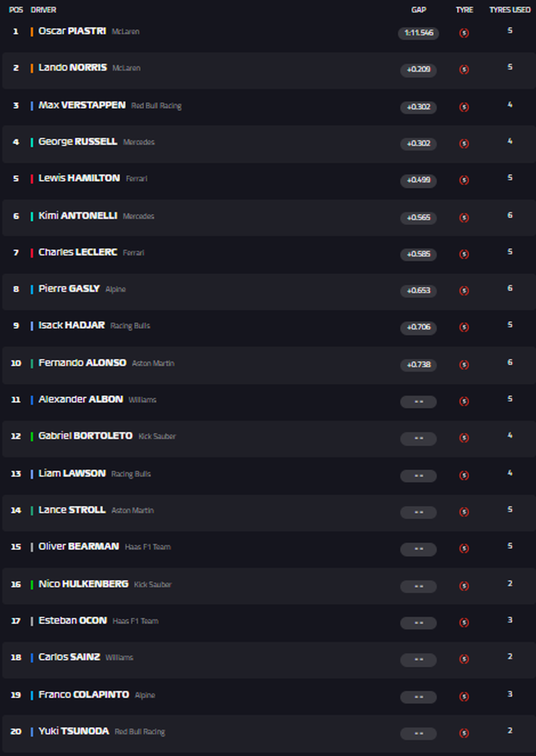Click the tyre icon for Pierre Gasly
The height and width of the screenshot is (756, 536).
click(x=464, y=291)
